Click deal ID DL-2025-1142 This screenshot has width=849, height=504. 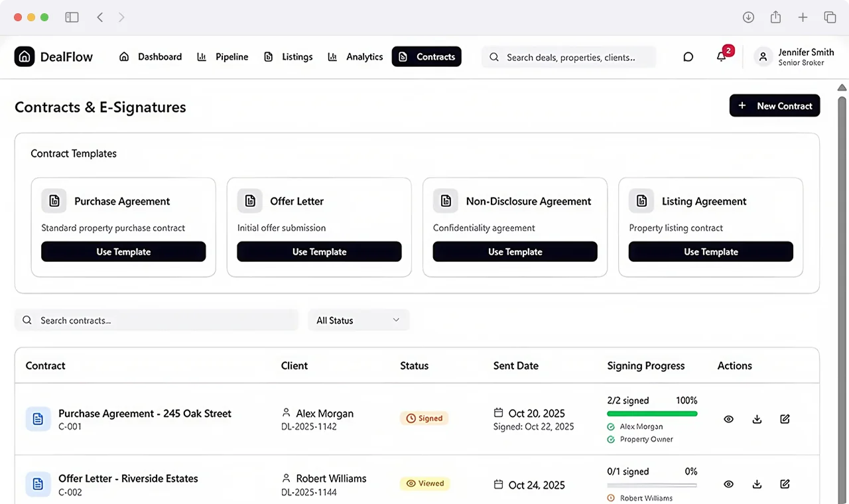click(309, 426)
